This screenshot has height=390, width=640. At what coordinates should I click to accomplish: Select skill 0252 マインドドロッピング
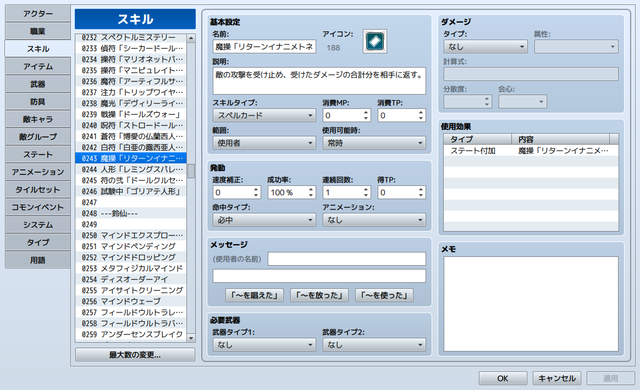click(x=131, y=257)
